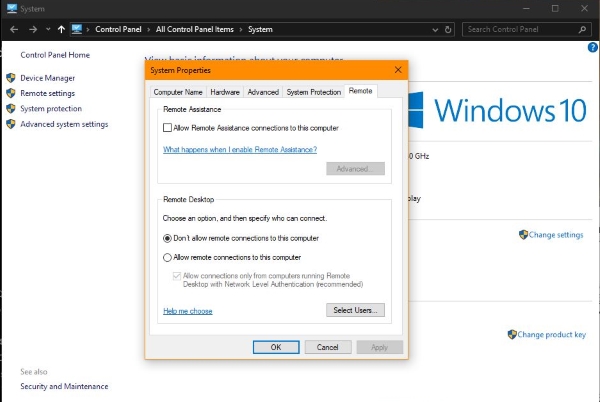This screenshot has height=402, width=600.
Task: Click the blue Help question mark icon
Action: pos(593,47)
